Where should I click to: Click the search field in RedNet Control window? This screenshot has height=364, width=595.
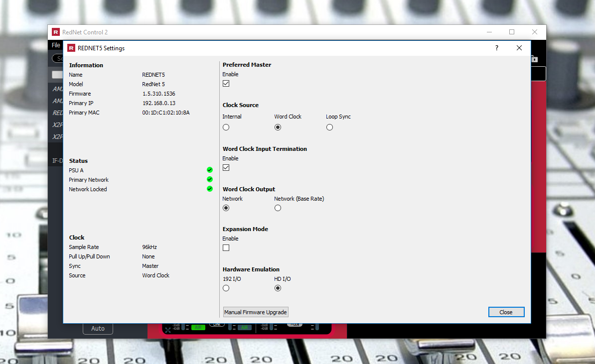click(x=58, y=58)
